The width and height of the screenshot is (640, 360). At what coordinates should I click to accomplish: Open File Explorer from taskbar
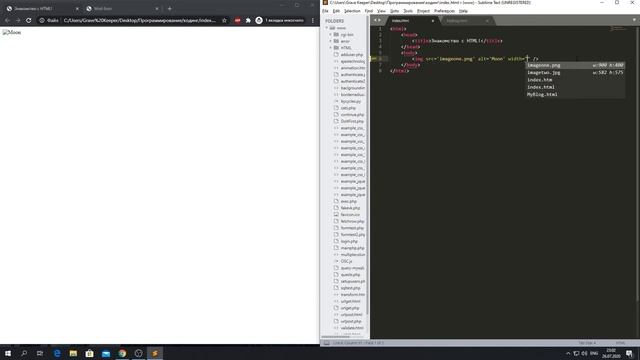[73, 353]
